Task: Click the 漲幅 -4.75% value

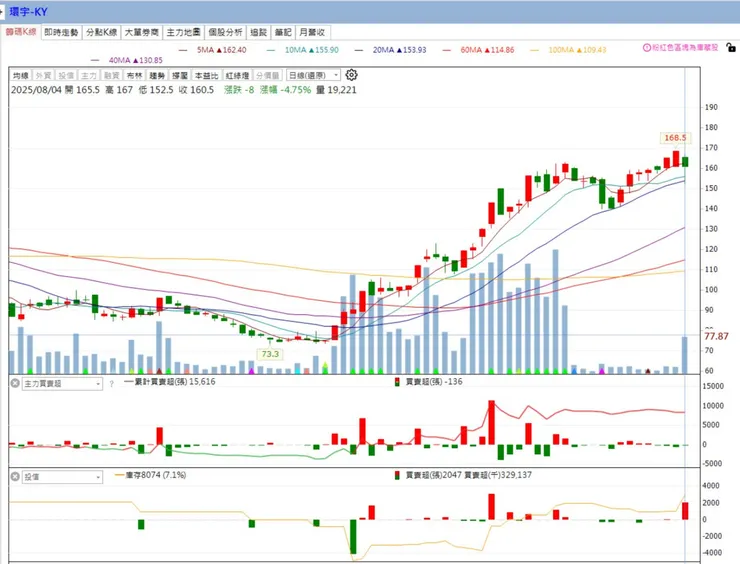Action: coord(286,90)
